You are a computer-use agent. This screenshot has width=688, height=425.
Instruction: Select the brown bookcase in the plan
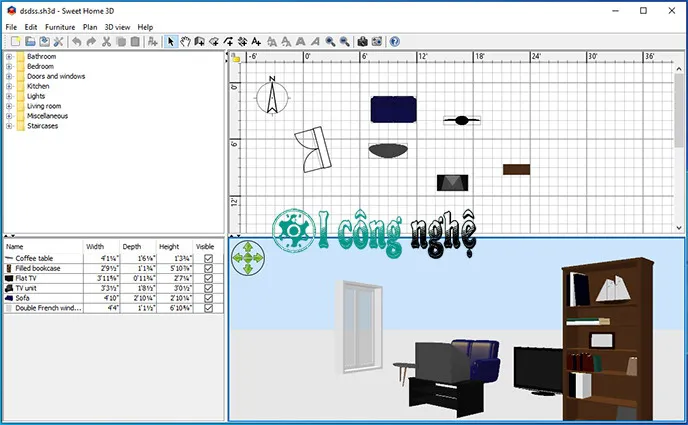pos(516,169)
